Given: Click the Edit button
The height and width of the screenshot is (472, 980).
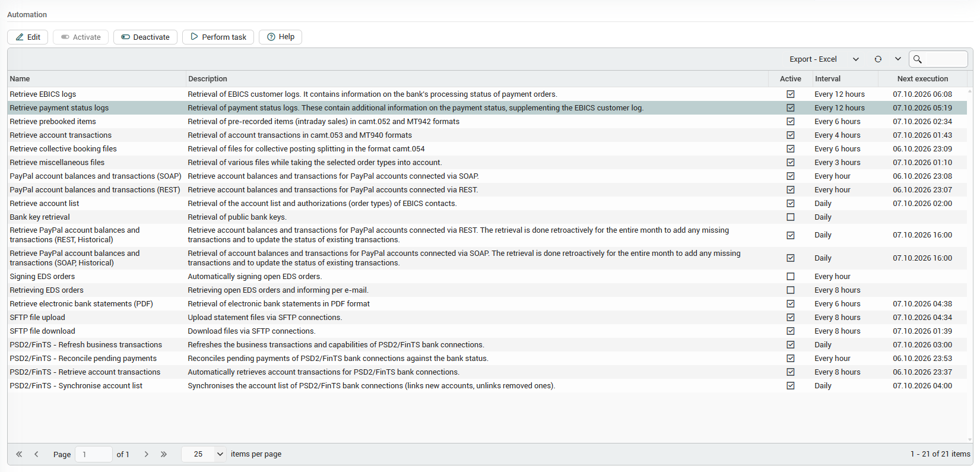Looking at the screenshot, I should (x=28, y=37).
